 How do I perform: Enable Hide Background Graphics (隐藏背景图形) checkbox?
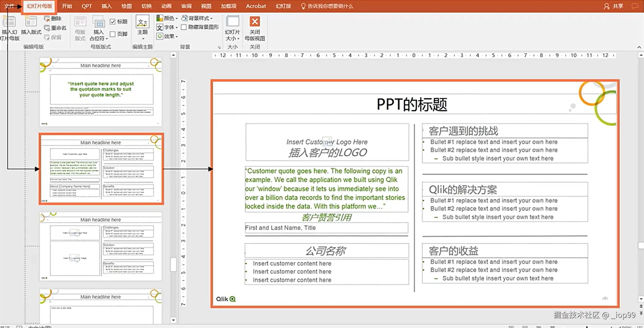point(184,27)
